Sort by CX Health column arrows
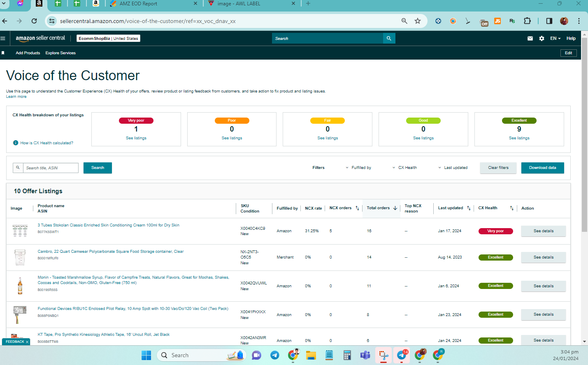Screen dimensions: 588x365 pyautogui.click(x=512, y=208)
